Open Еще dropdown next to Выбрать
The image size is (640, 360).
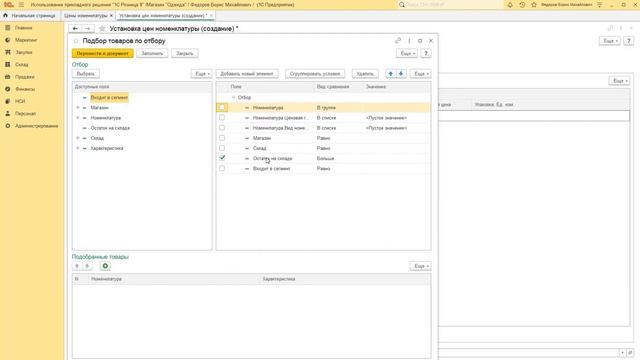point(202,74)
